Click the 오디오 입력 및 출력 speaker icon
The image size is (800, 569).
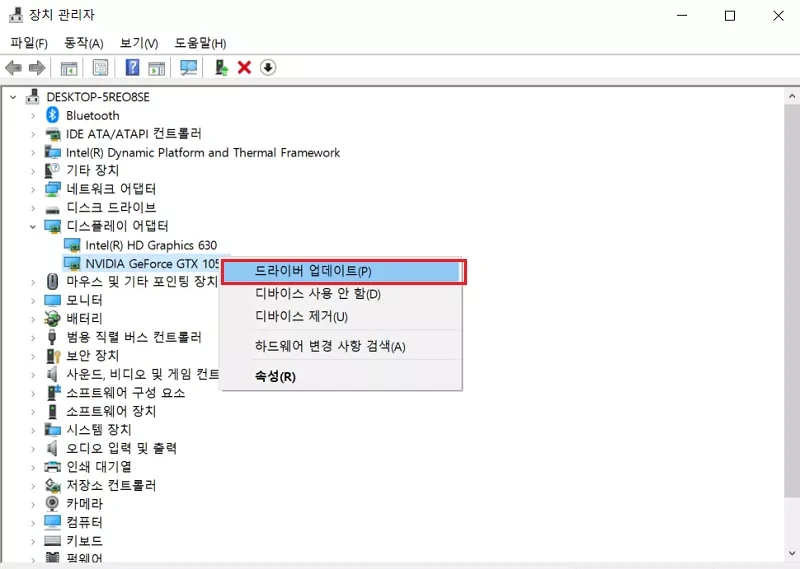point(52,448)
